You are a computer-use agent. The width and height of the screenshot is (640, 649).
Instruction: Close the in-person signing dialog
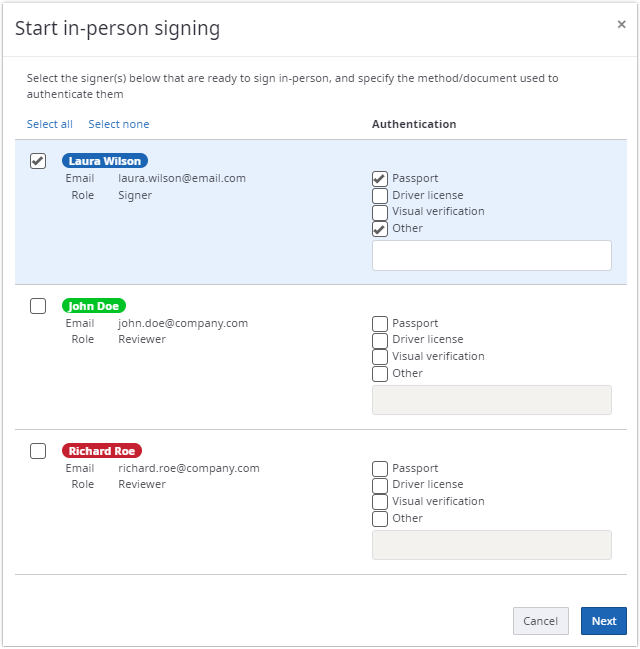click(x=621, y=25)
